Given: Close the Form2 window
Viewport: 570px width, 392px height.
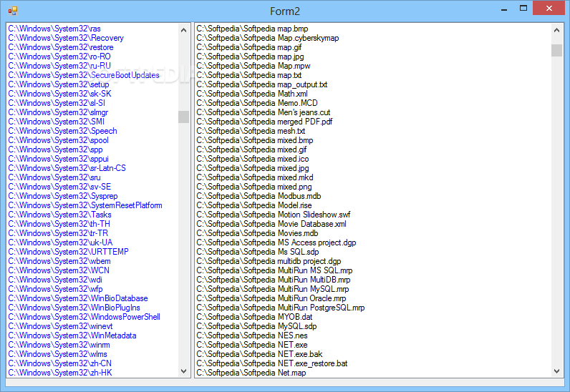Looking at the screenshot, I should [549, 9].
